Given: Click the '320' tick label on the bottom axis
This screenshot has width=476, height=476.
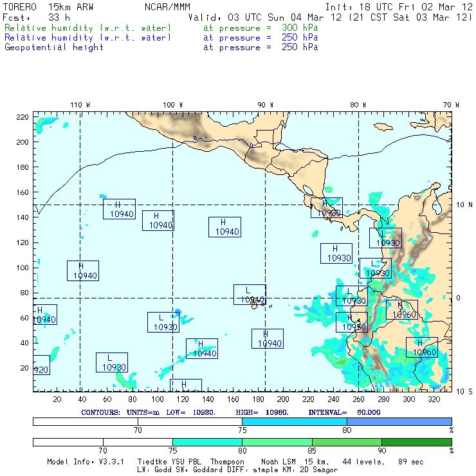Looking at the screenshot, I should click(x=434, y=399).
